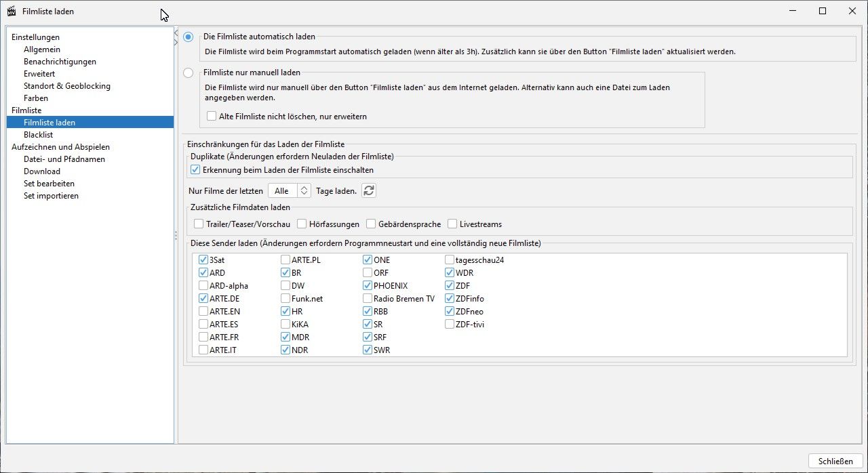The image size is (868, 473).
Task: Click the refresh icon next to Tage laden
Action: [369, 190]
